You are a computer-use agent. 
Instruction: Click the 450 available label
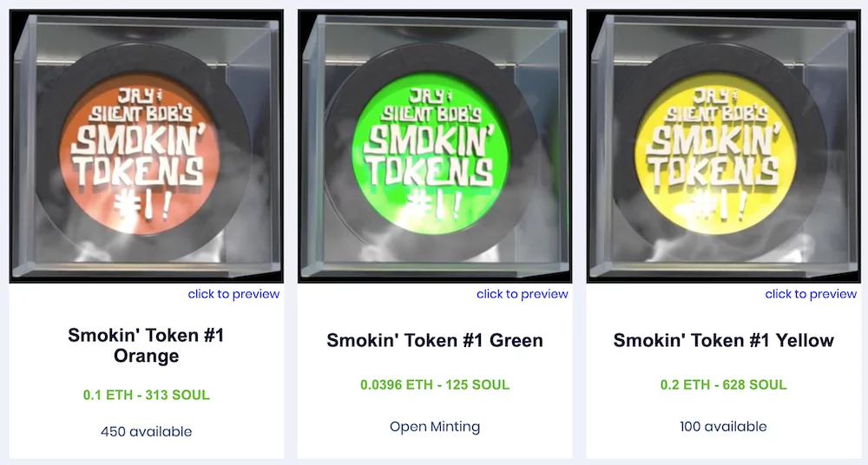[x=146, y=432]
